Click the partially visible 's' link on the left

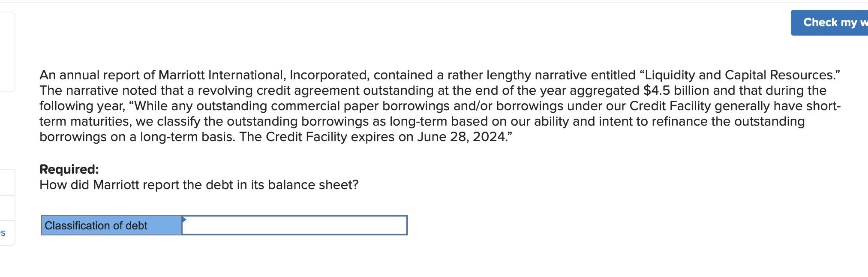coord(3,234)
